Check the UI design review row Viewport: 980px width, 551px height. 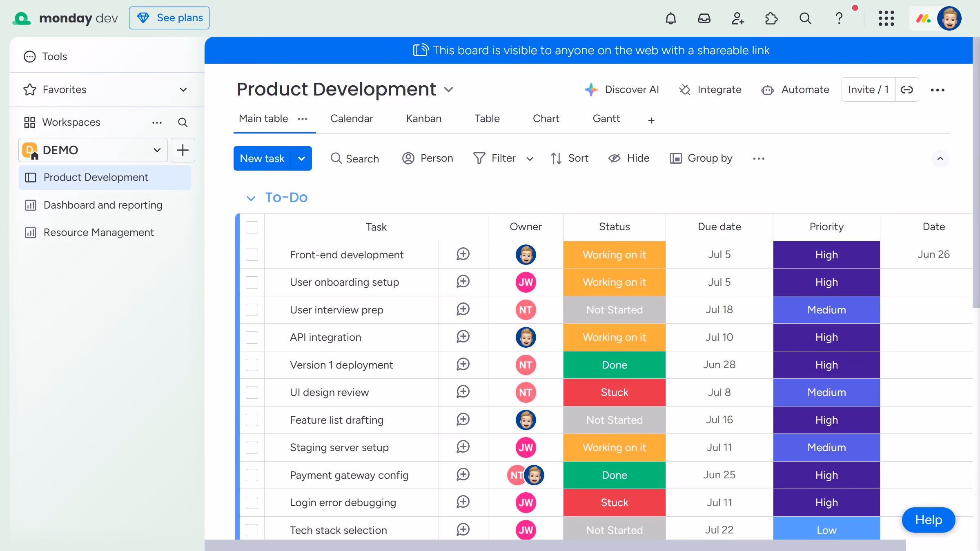252,392
